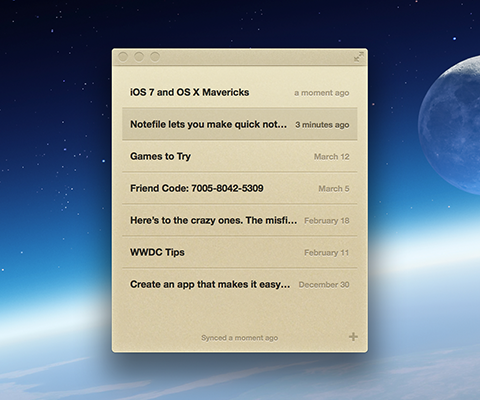Select the WWDC Tips note

click(x=240, y=252)
